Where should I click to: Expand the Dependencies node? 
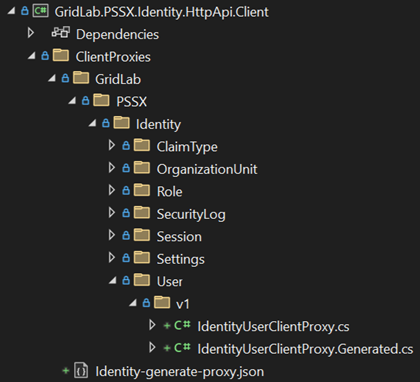coord(31,33)
